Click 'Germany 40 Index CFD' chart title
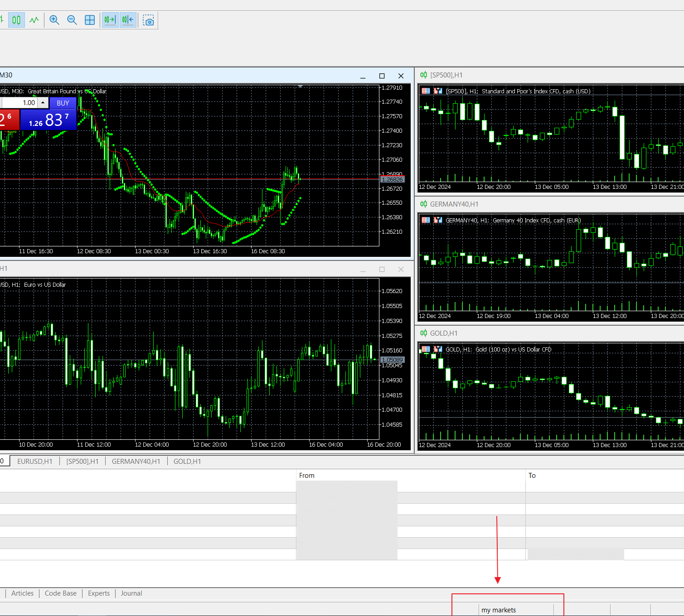684x616 pixels. click(537, 220)
